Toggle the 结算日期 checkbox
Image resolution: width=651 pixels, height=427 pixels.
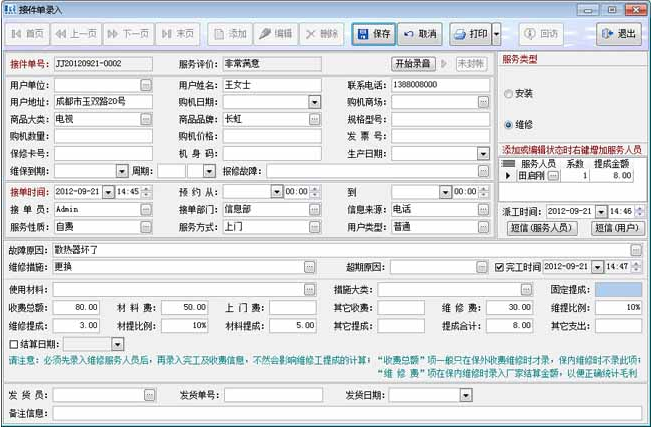(14, 344)
